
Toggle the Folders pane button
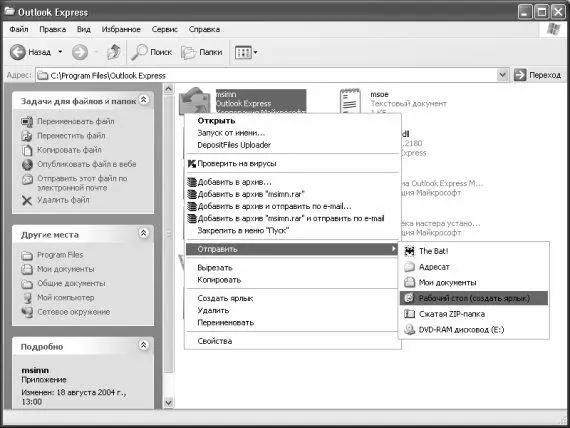point(202,52)
